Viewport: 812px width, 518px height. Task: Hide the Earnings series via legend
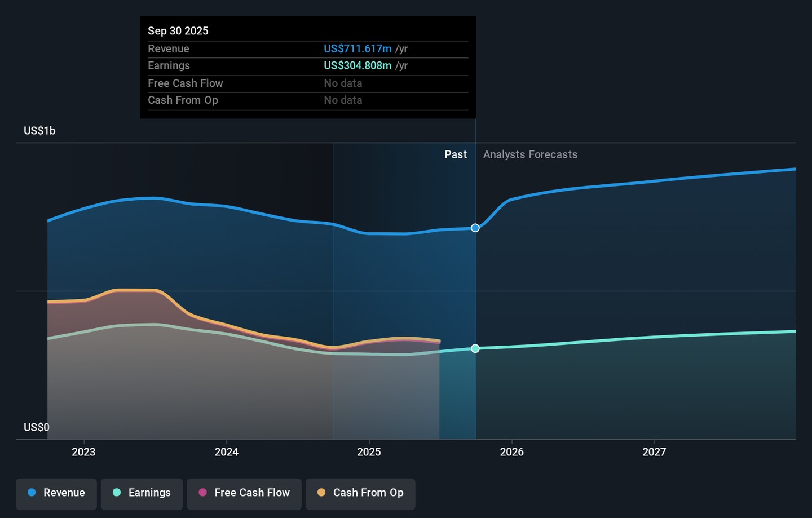tap(142, 493)
